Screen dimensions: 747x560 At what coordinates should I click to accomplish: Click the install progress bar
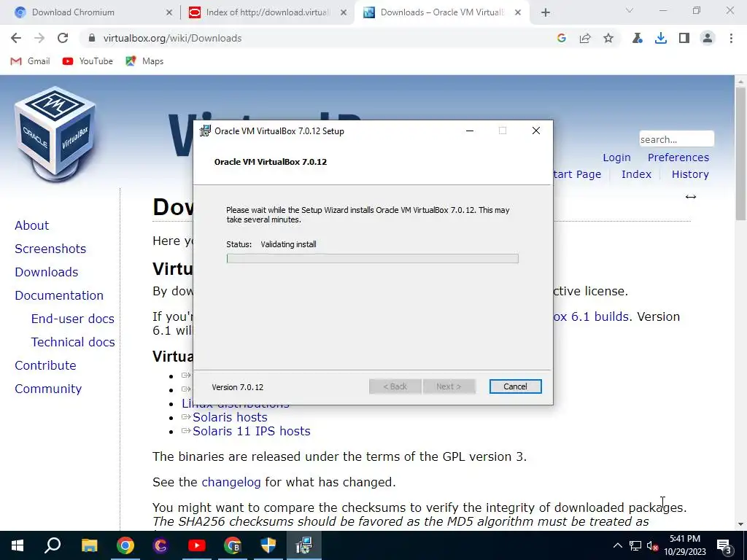(373, 259)
